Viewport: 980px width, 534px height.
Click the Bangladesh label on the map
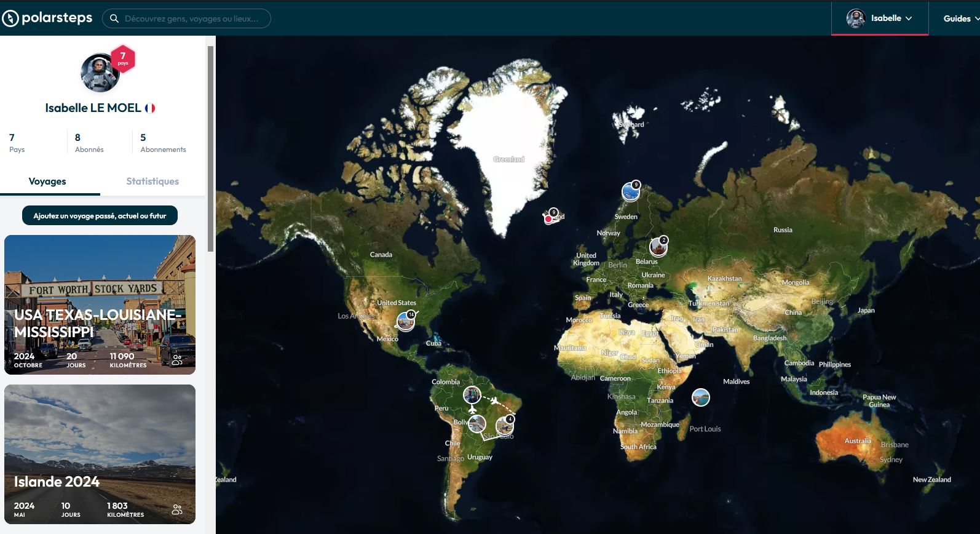770,338
